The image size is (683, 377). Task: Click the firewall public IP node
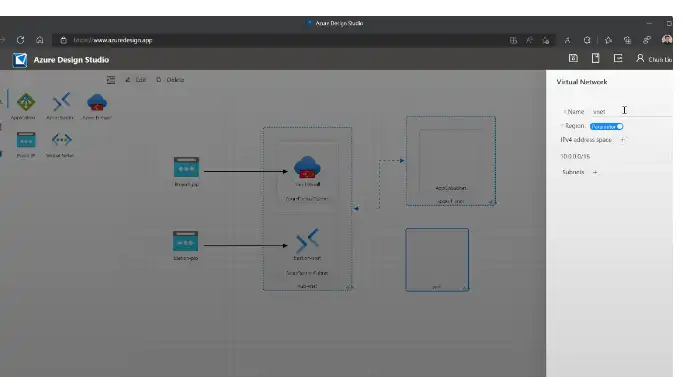(186, 167)
